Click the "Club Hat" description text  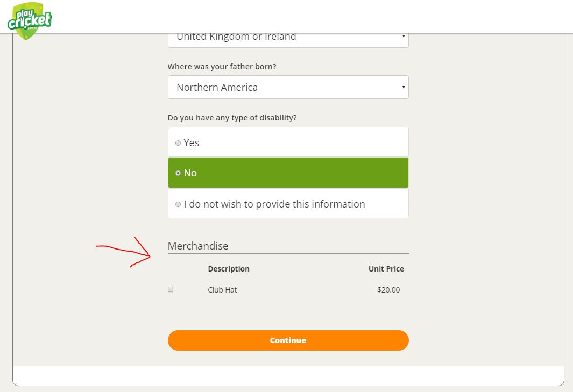click(222, 290)
